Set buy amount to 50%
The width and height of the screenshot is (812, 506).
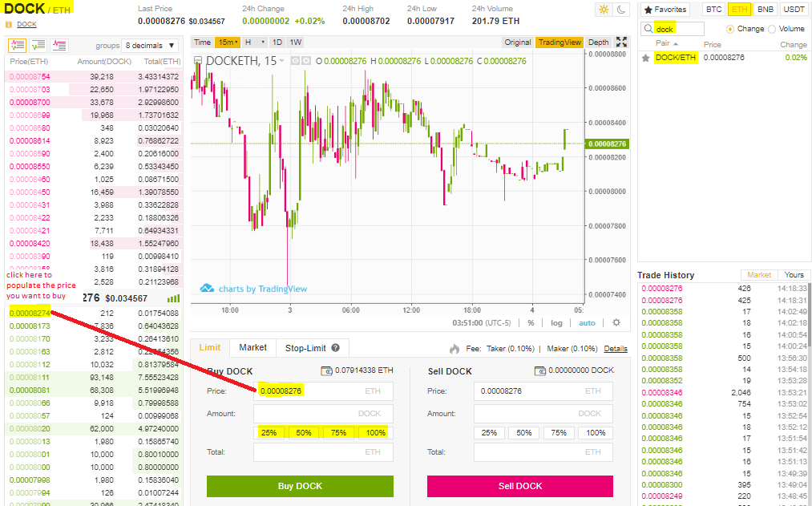[304, 432]
